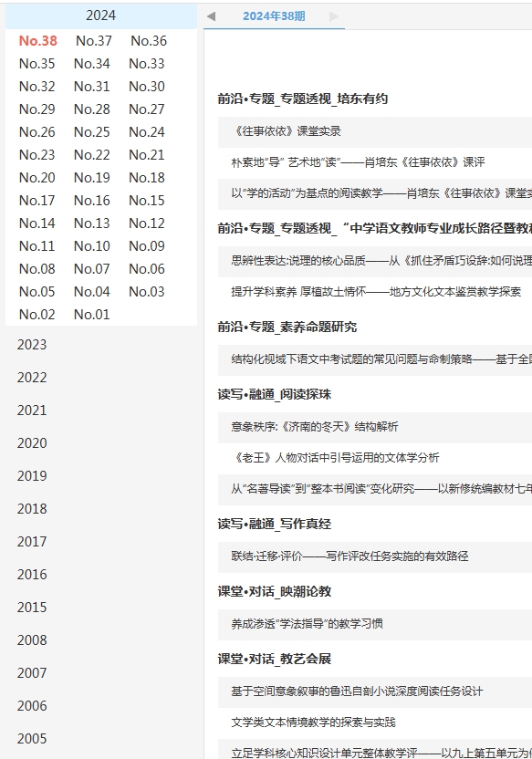Expand year 2005 in sidebar

pos(32,738)
